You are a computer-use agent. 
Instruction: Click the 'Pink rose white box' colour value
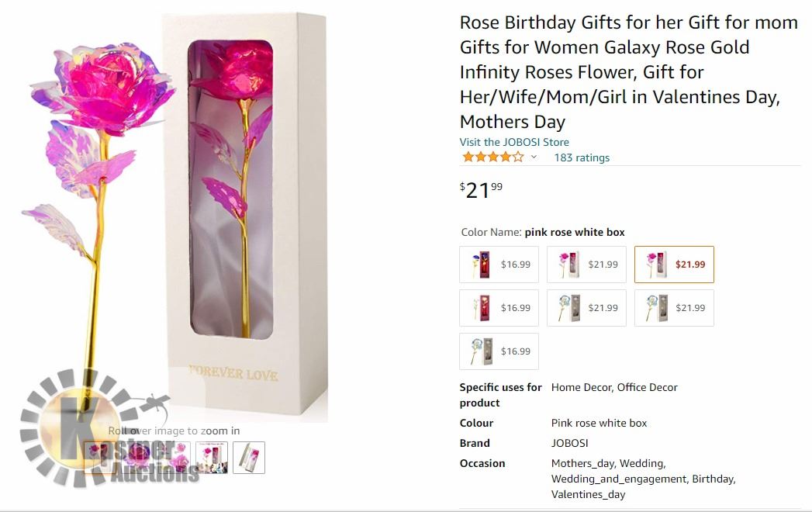click(599, 423)
